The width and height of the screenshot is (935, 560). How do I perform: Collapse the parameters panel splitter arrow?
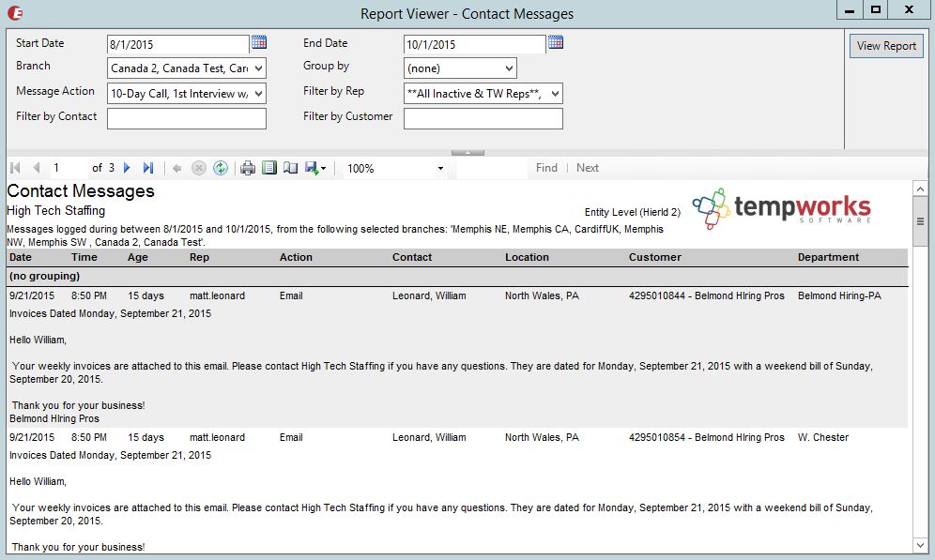point(467,152)
